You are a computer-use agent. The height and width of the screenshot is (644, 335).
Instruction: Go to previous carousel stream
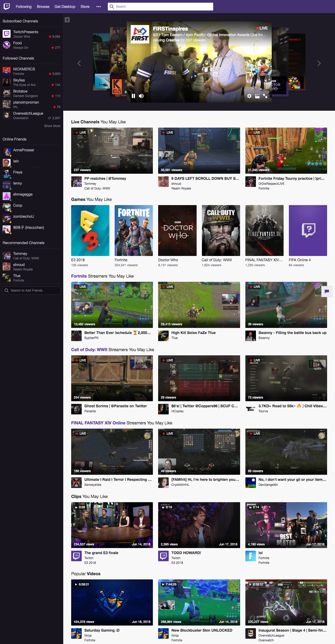pos(79,63)
